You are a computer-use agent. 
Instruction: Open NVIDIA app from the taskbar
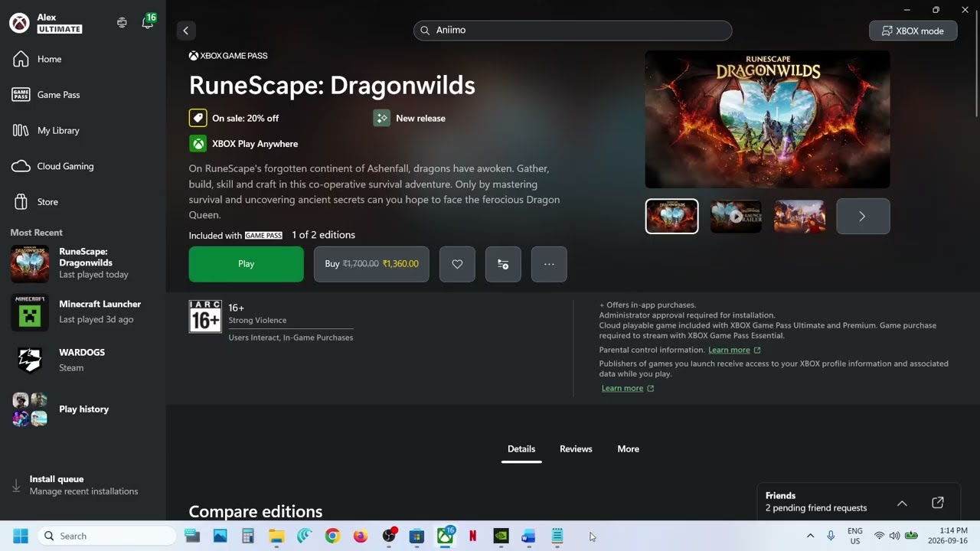click(x=501, y=536)
